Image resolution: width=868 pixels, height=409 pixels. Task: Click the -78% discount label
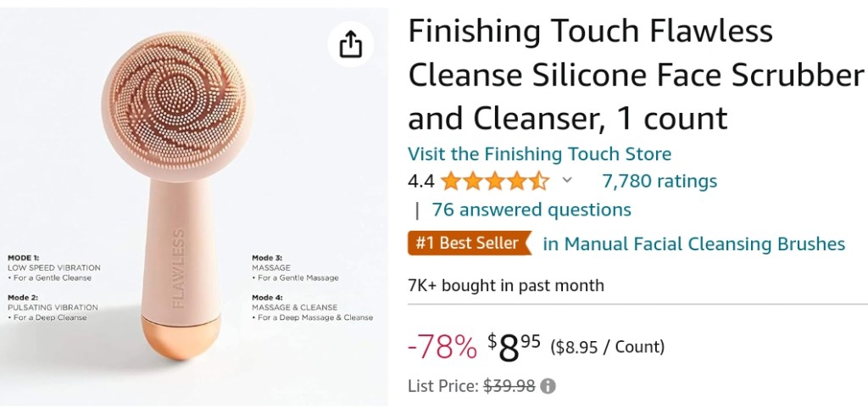tap(442, 346)
